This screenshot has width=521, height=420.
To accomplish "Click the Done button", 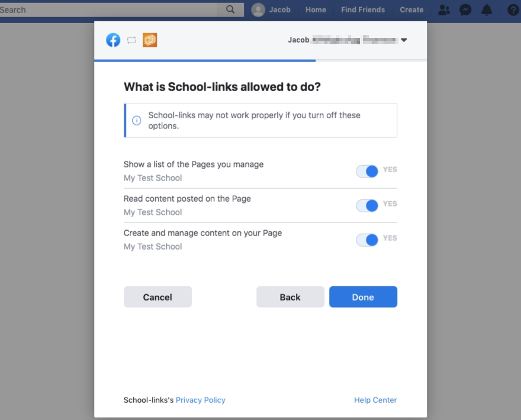I will [363, 297].
